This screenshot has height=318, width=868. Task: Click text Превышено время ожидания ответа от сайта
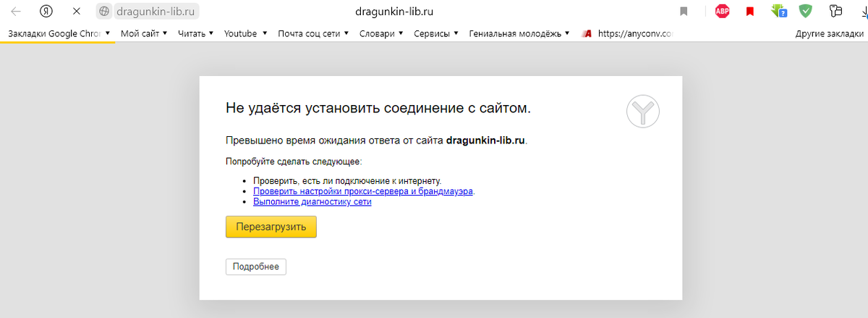(335, 141)
